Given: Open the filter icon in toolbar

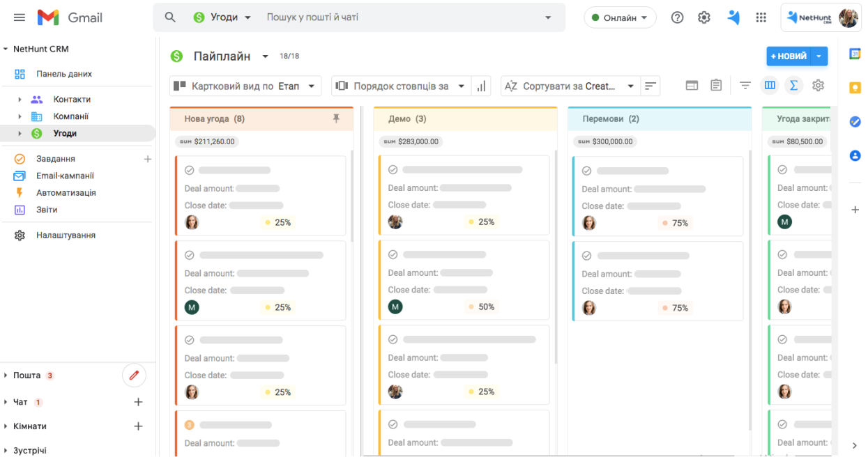Looking at the screenshot, I should [x=745, y=86].
